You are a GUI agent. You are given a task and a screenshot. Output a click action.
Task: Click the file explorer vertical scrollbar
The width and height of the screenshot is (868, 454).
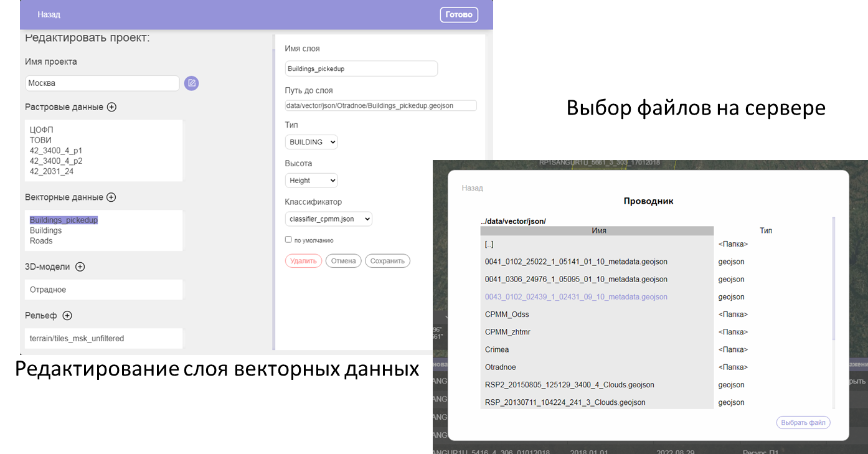(x=834, y=280)
